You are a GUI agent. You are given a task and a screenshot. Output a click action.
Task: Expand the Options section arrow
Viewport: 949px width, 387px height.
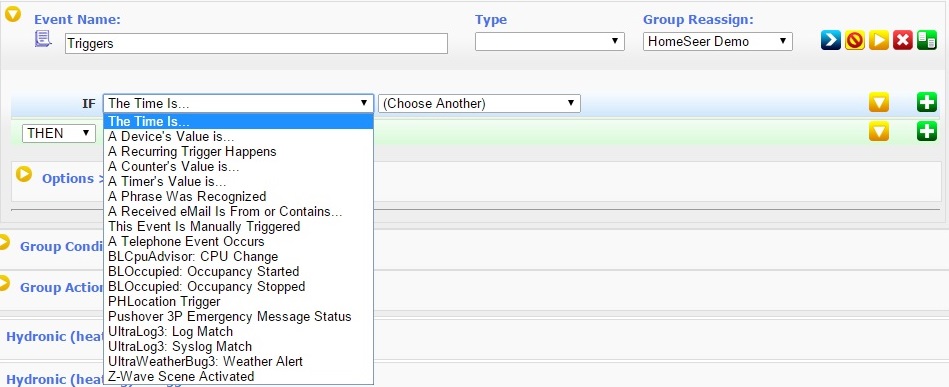pos(24,174)
